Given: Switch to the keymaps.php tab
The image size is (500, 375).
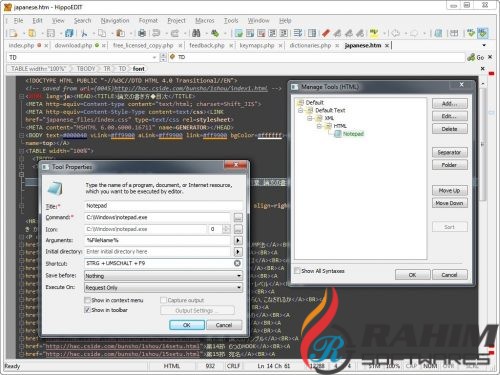Looking at the screenshot, I should 257,45.
